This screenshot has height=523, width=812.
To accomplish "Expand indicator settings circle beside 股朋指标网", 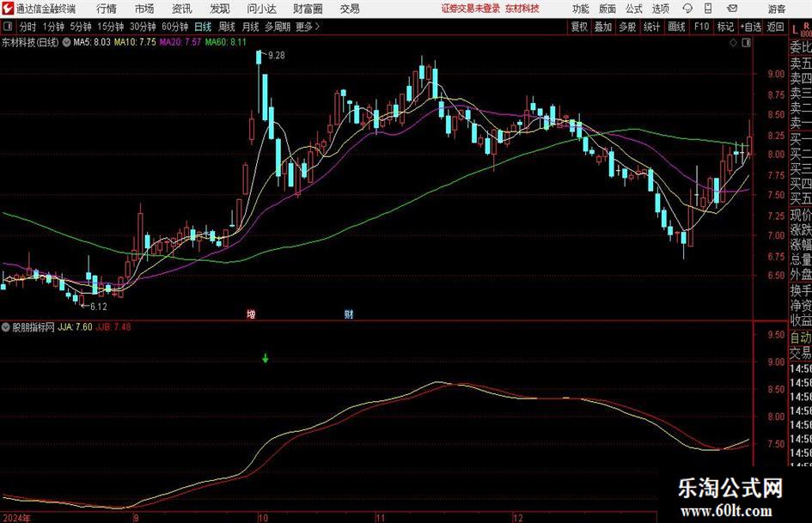I will click(6, 327).
